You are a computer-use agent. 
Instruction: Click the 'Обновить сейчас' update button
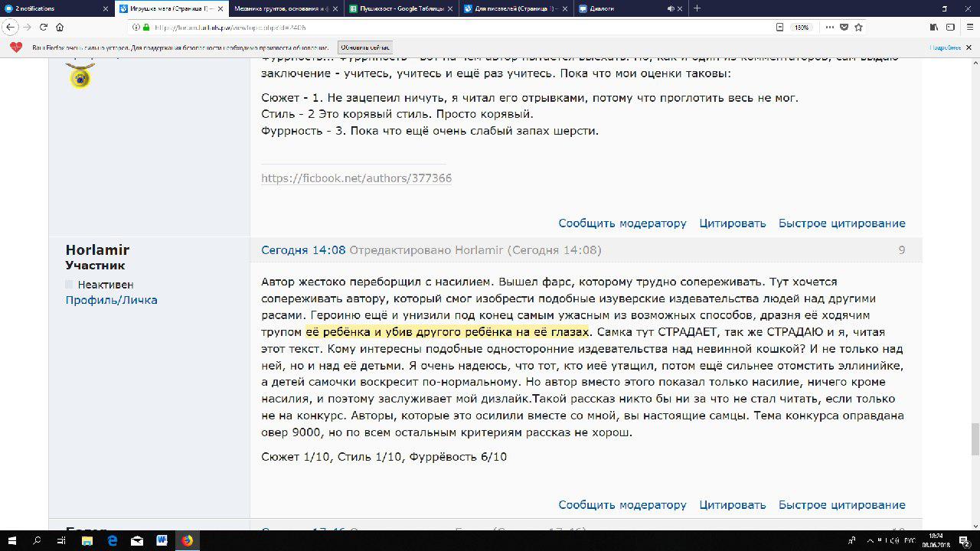[365, 47]
